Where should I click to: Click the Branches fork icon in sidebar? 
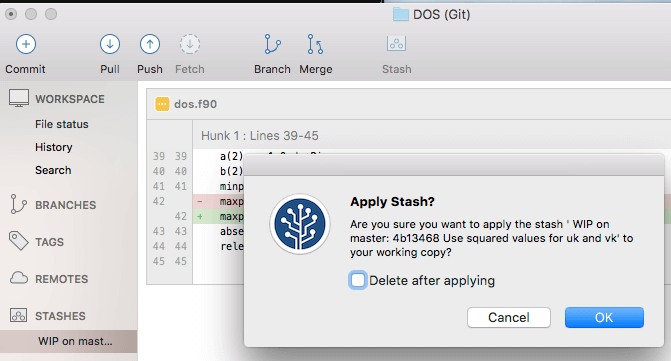click(18, 204)
